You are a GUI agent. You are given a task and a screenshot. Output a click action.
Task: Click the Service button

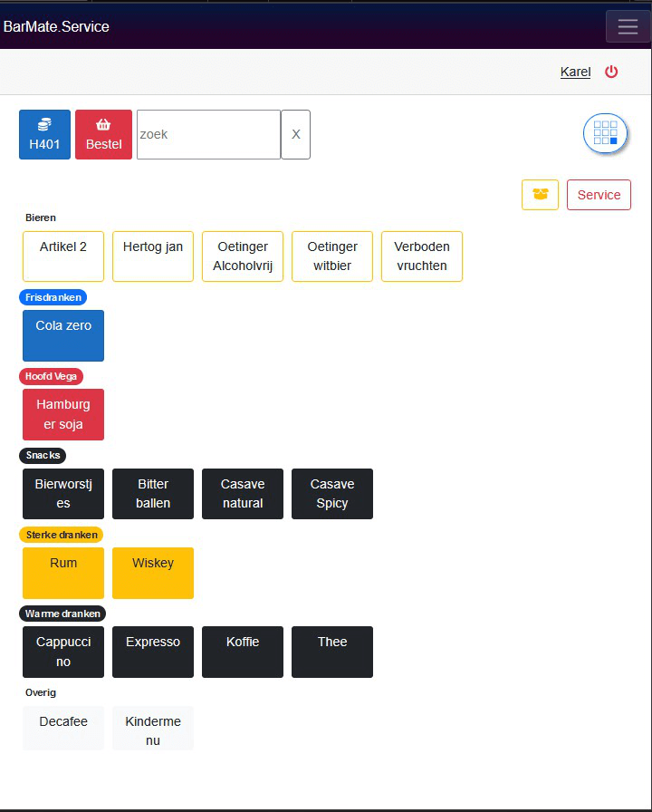(599, 195)
